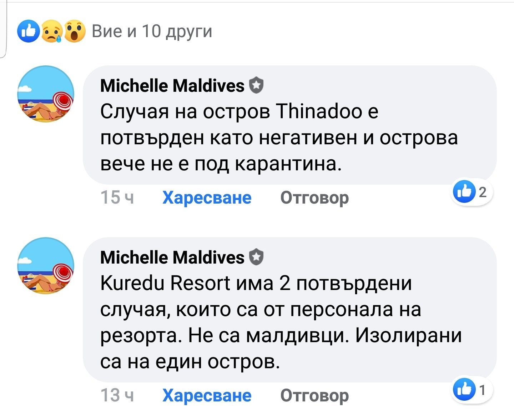This screenshot has height=420, width=514.
Task: Click the badge icon on Kuredu comment author
Action: 256,257
